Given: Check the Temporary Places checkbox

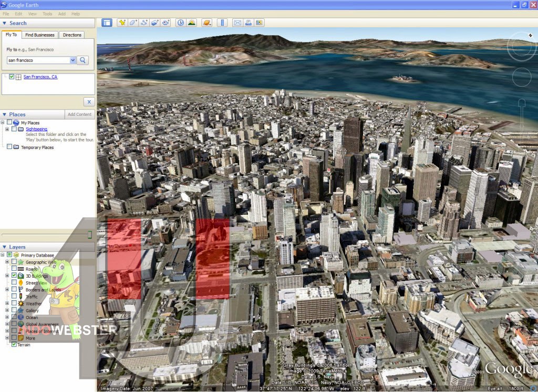Looking at the screenshot, I should pos(9,146).
